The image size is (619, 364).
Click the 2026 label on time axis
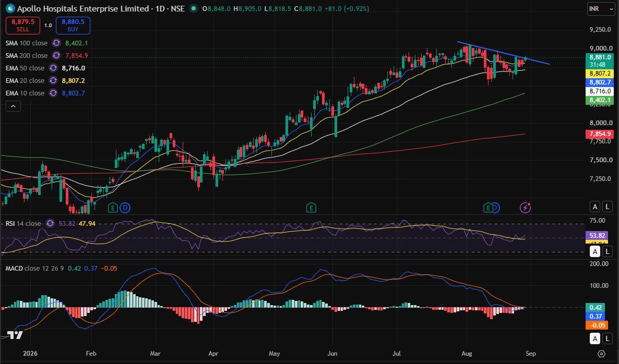(30, 354)
